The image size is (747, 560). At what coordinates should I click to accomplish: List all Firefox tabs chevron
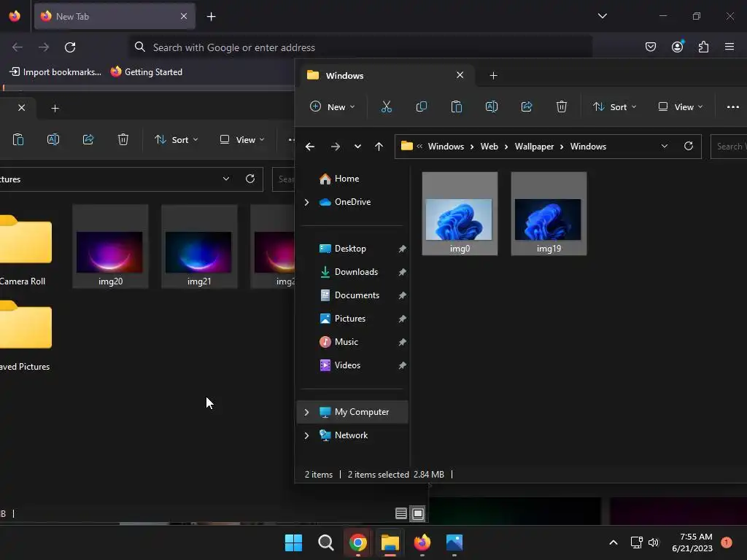coord(603,16)
